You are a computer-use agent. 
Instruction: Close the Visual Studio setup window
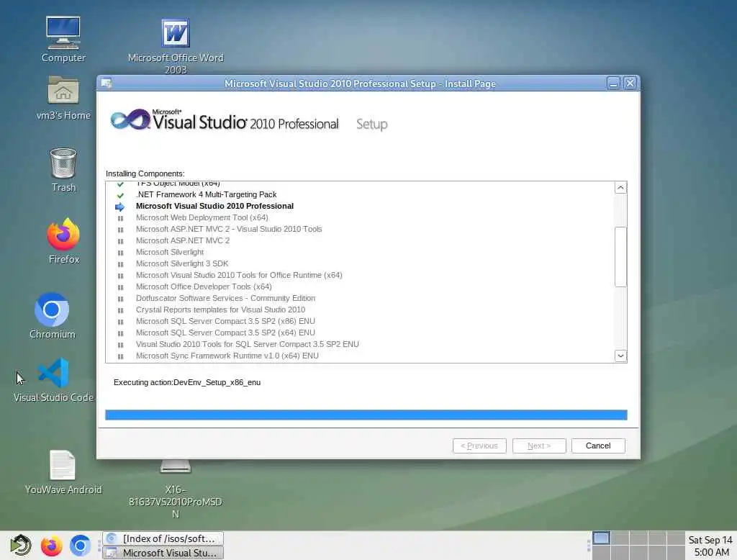(x=630, y=83)
